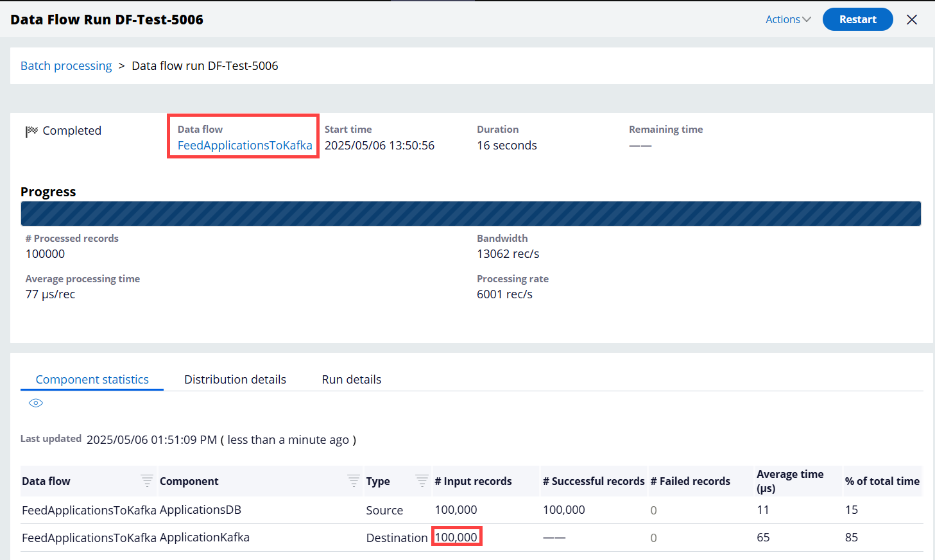The image size is (935, 560).
Task: Click ApplicationsDB's 100,000 successful records value
Action: point(564,510)
